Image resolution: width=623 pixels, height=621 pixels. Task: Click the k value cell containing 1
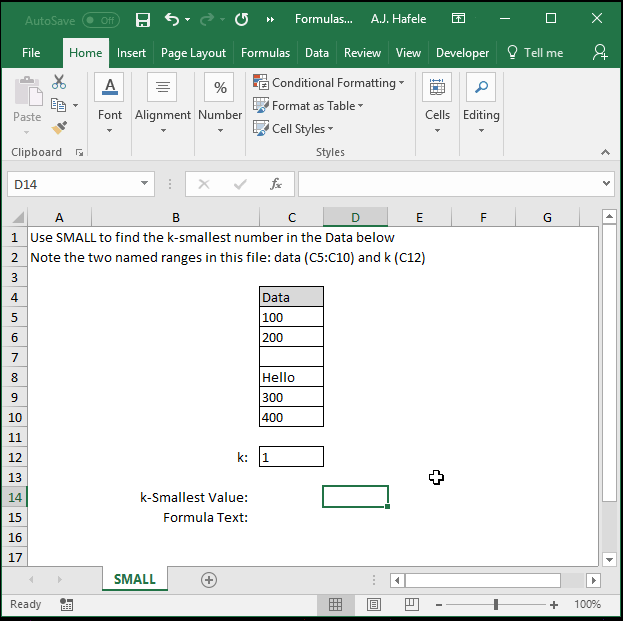tap(291, 457)
